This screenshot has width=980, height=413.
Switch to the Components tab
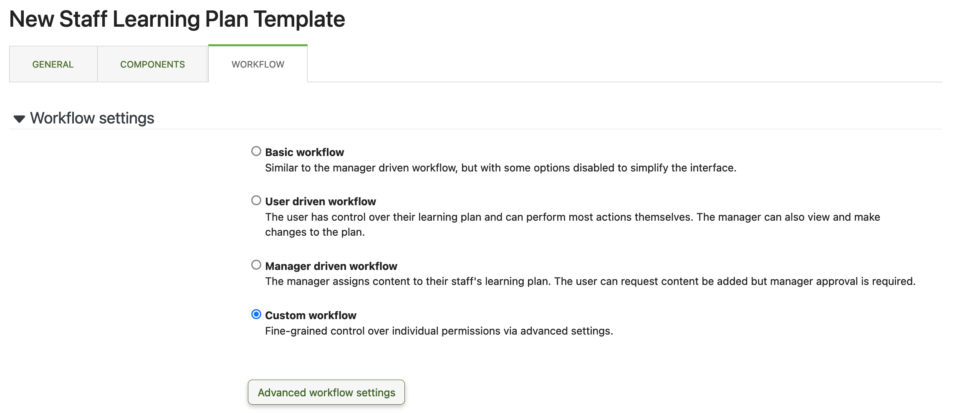coord(153,64)
